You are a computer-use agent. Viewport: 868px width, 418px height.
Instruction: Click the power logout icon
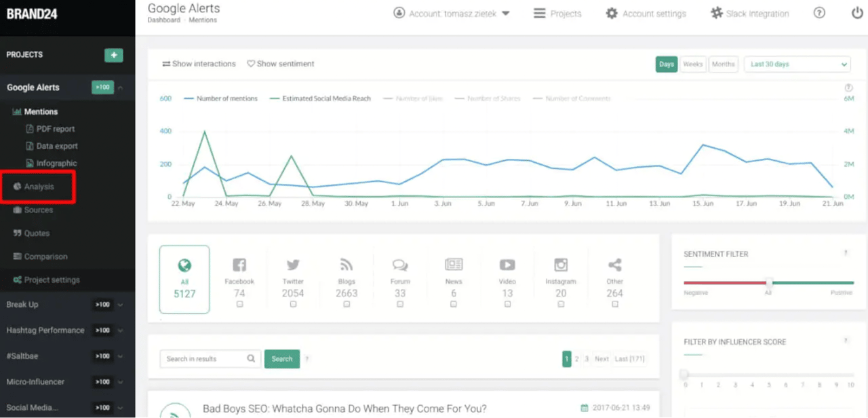point(857,13)
